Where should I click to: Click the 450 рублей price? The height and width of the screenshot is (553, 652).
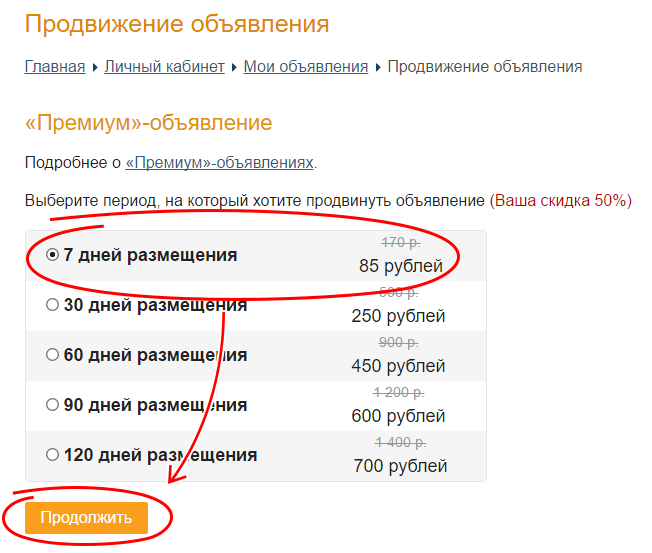pyautogui.click(x=398, y=366)
